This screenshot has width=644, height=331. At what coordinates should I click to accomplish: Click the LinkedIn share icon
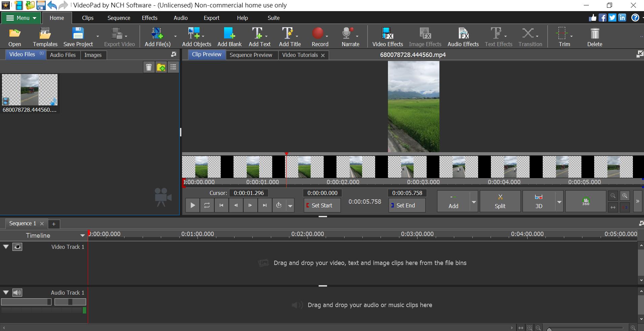point(622,18)
